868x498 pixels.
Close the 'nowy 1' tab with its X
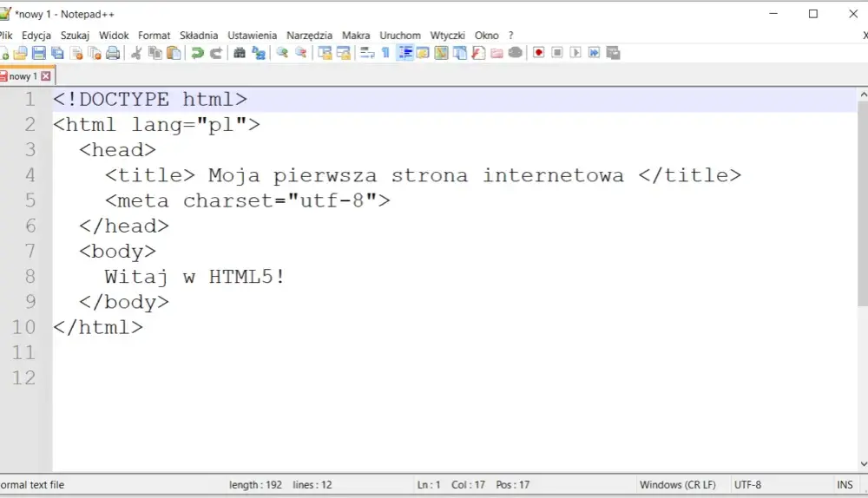click(x=46, y=76)
